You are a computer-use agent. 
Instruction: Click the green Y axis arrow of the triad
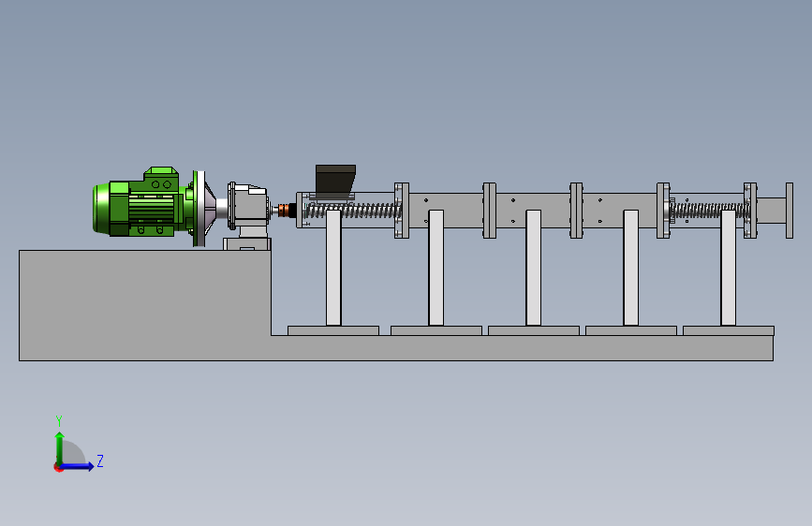click(x=60, y=447)
